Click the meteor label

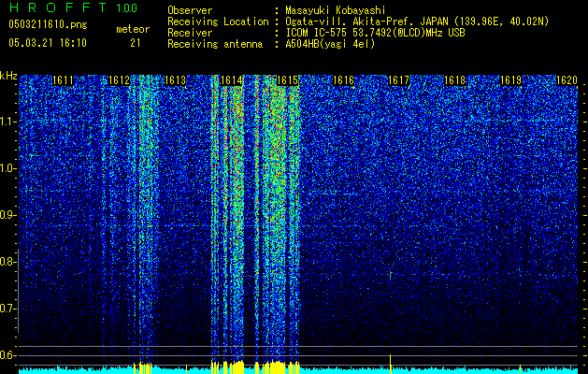(133, 29)
